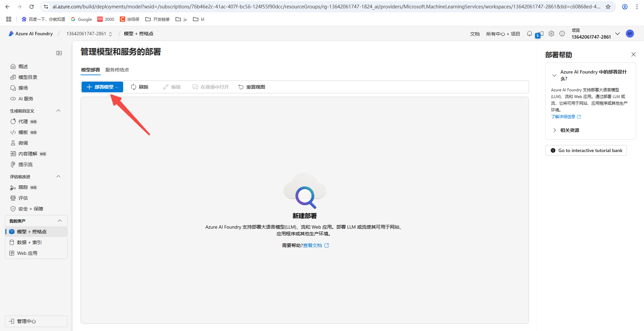Expand the 相关资源 section

566,130
